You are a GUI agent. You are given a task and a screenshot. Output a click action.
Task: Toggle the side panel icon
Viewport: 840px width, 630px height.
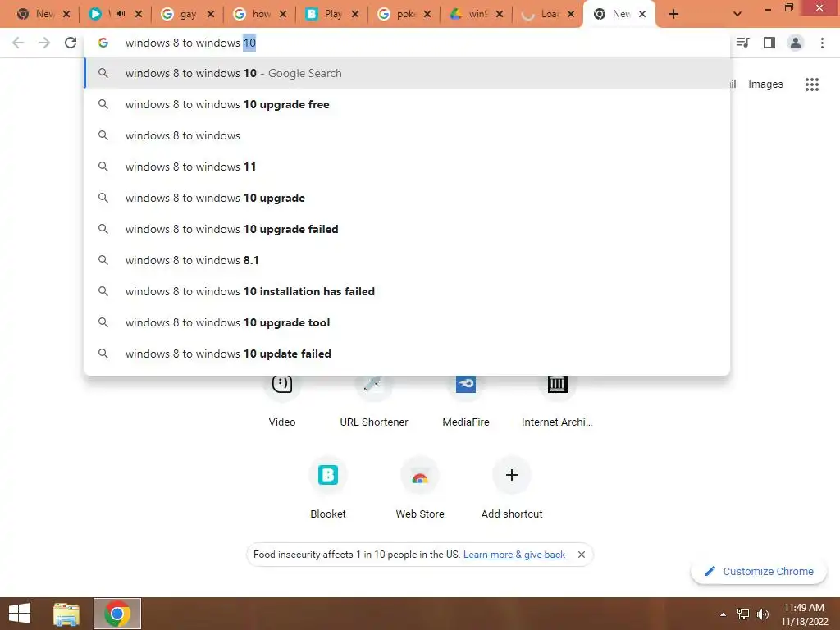click(769, 43)
